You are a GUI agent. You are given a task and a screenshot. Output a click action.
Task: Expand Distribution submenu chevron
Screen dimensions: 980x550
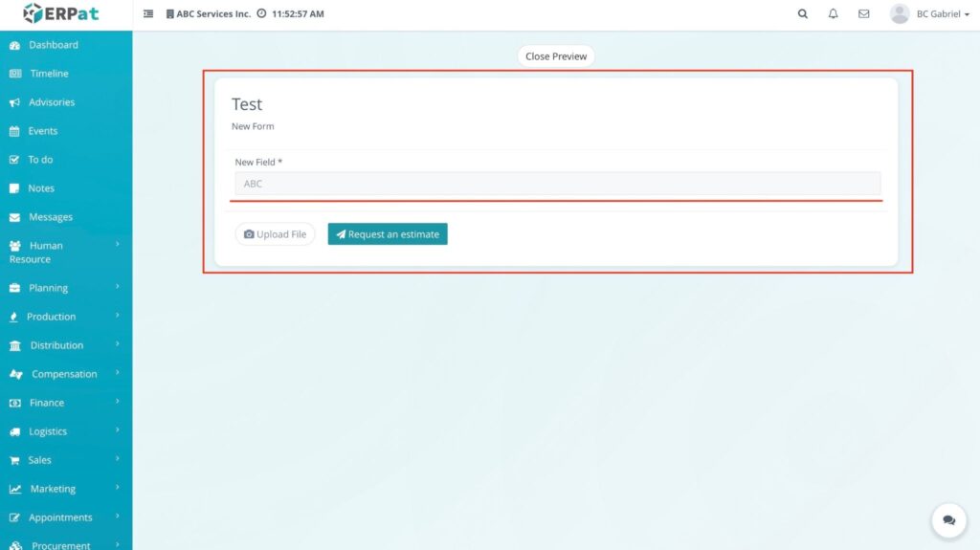pos(117,344)
